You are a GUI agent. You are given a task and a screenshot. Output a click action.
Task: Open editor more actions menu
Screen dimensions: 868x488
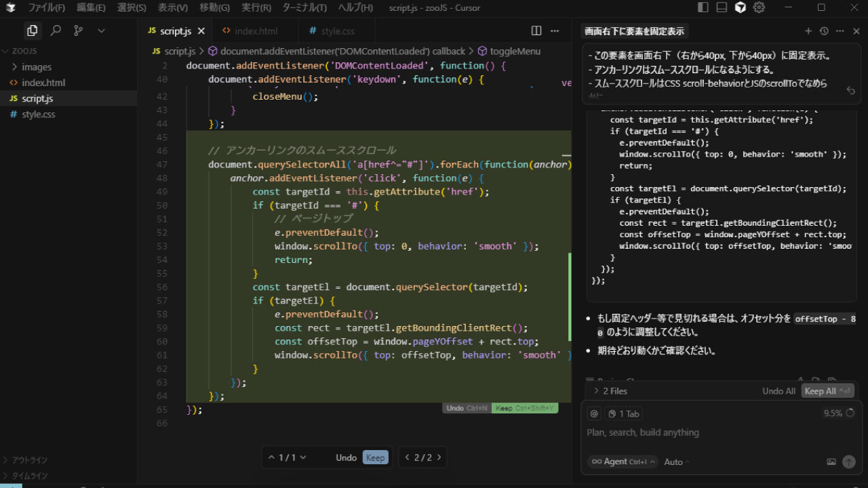[556, 30]
